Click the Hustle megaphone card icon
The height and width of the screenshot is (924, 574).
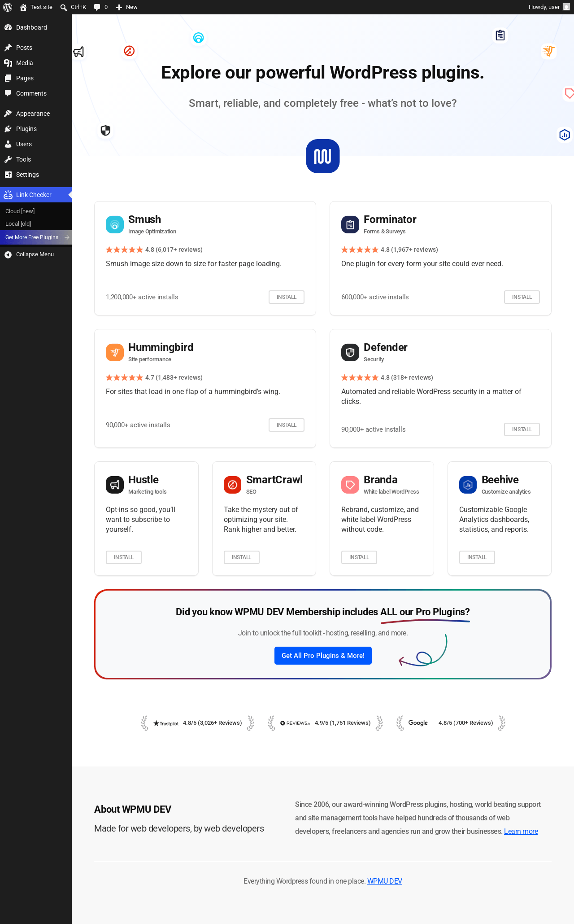[x=115, y=485]
